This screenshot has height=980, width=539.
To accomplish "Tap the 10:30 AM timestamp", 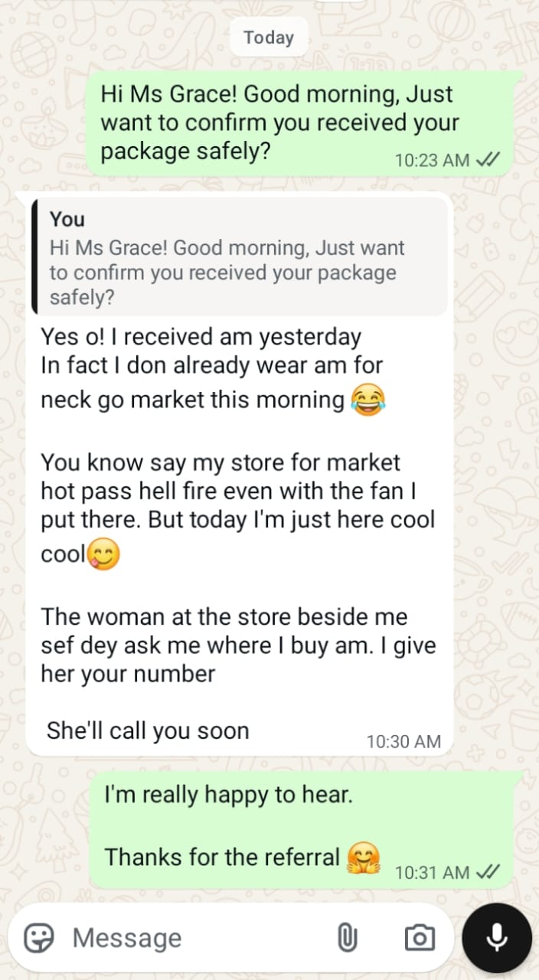I will point(403,741).
